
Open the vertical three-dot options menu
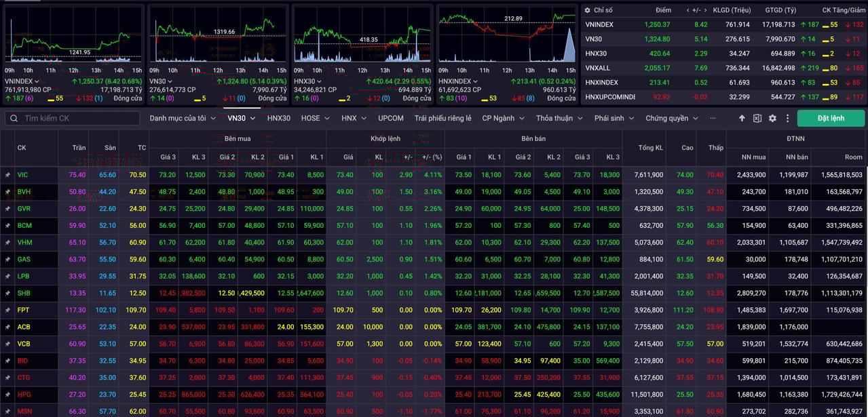787,119
